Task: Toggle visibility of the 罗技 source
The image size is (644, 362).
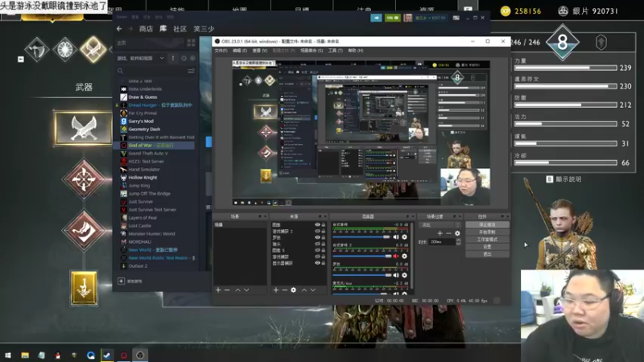Action: [x=317, y=237]
